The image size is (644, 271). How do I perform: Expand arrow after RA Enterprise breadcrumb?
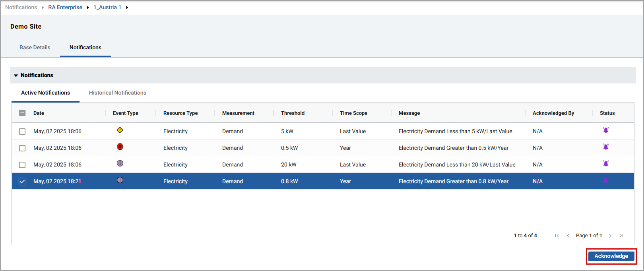click(88, 8)
